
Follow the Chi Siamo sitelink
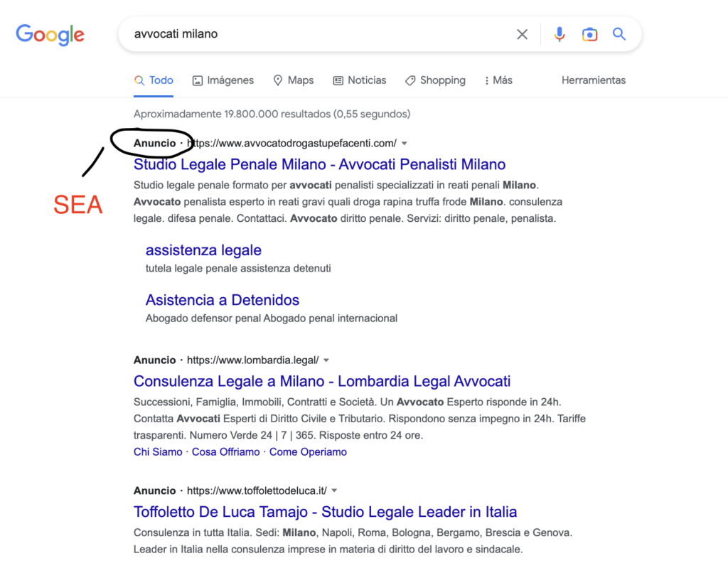[158, 452]
